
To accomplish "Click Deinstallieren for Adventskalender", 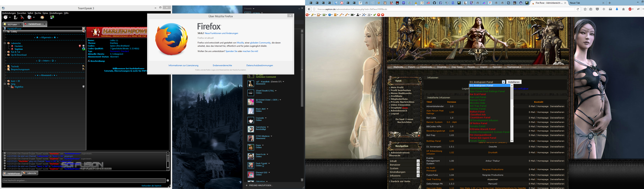I will tap(557, 106).
